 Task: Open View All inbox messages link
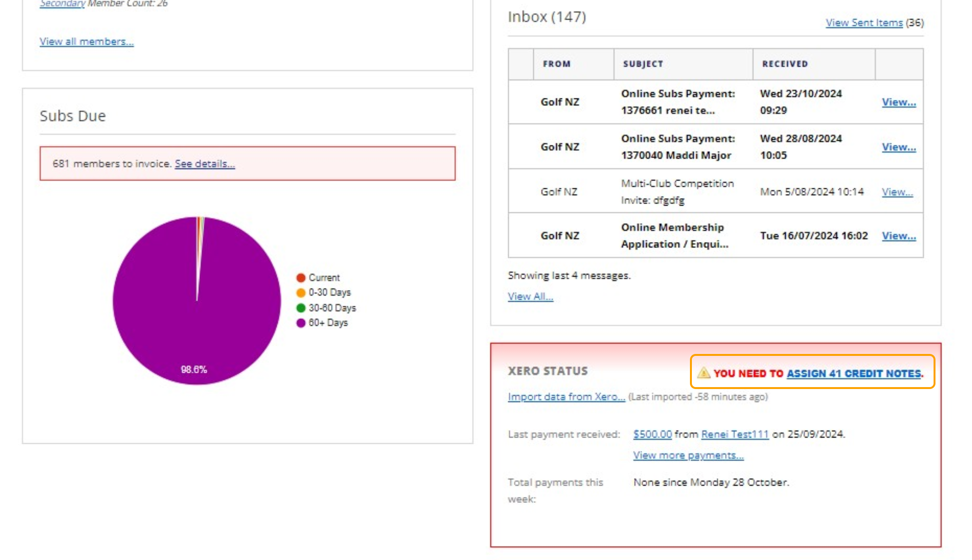(530, 296)
